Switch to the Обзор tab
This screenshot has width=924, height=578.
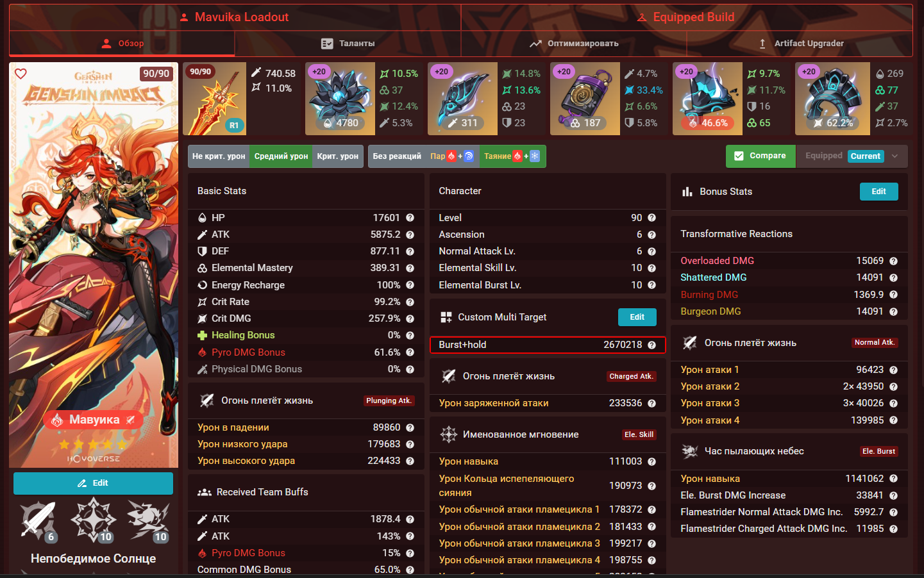tap(122, 44)
